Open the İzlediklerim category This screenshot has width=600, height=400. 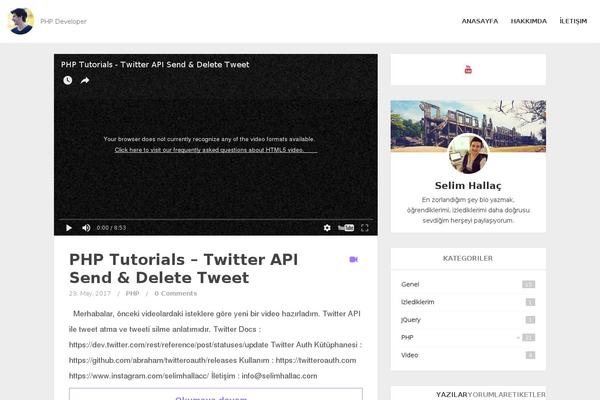point(417,302)
